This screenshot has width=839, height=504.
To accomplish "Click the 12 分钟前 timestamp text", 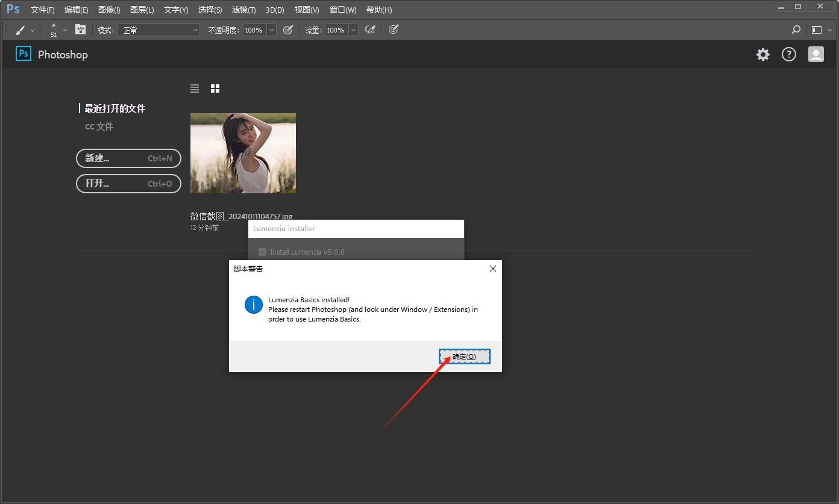I will click(x=204, y=228).
